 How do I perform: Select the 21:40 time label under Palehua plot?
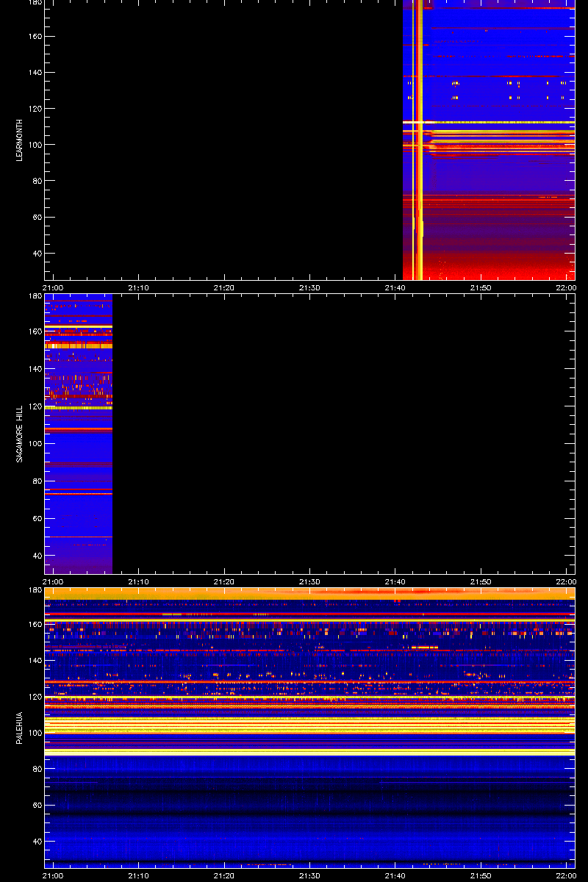[x=395, y=875]
